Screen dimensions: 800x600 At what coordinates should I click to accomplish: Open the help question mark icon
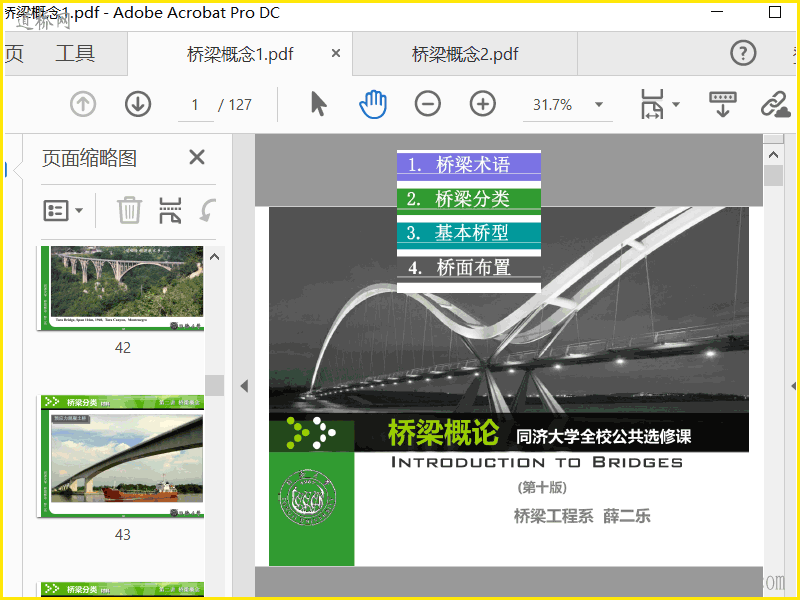point(743,53)
